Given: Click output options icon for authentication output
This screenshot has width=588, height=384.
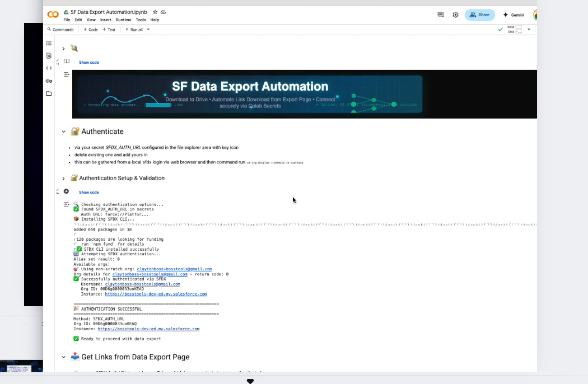Looking at the screenshot, I should [67, 204].
